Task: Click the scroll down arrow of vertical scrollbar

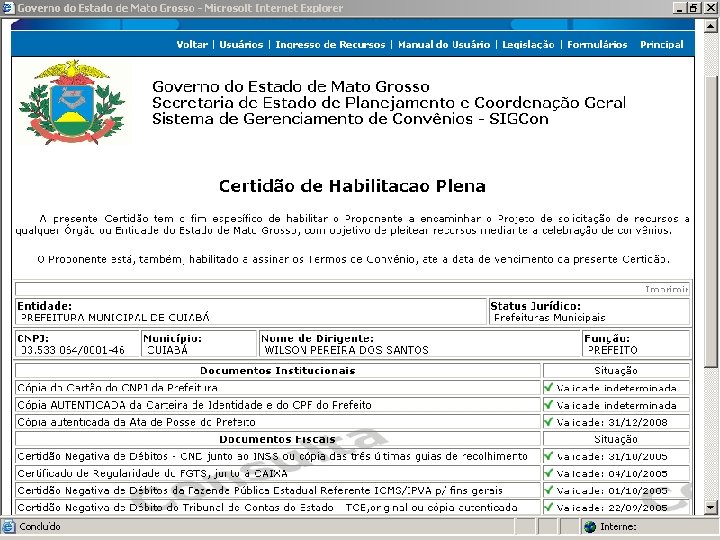Action: pyautogui.click(x=711, y=507)
